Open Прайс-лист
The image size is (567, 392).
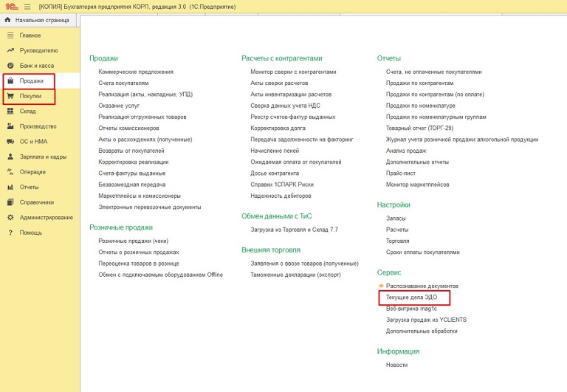click(x=401, y=173)
